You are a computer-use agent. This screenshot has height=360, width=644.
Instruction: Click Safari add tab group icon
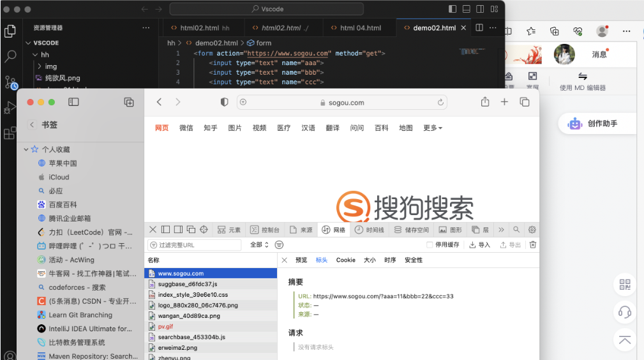pos(129,102)
